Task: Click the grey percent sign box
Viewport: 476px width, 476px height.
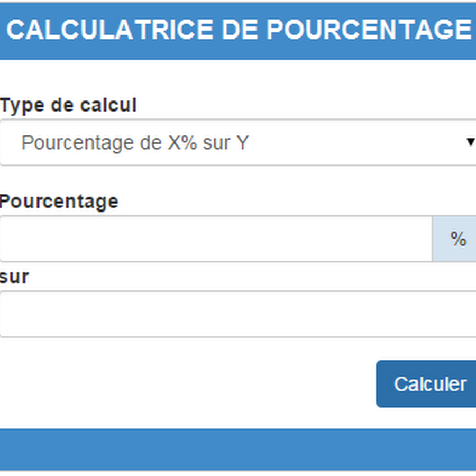Action: click(x=457, y=239)
